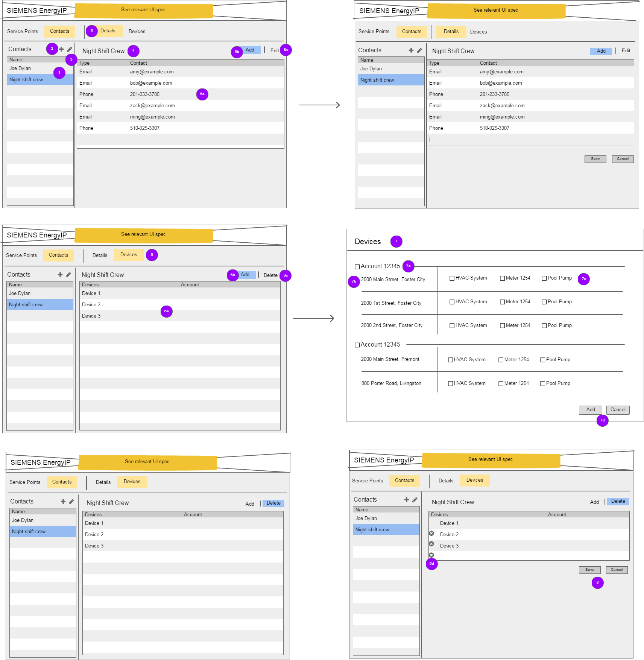Click Save in the contact details edit view
644x660 pixels.
(595, 159)
